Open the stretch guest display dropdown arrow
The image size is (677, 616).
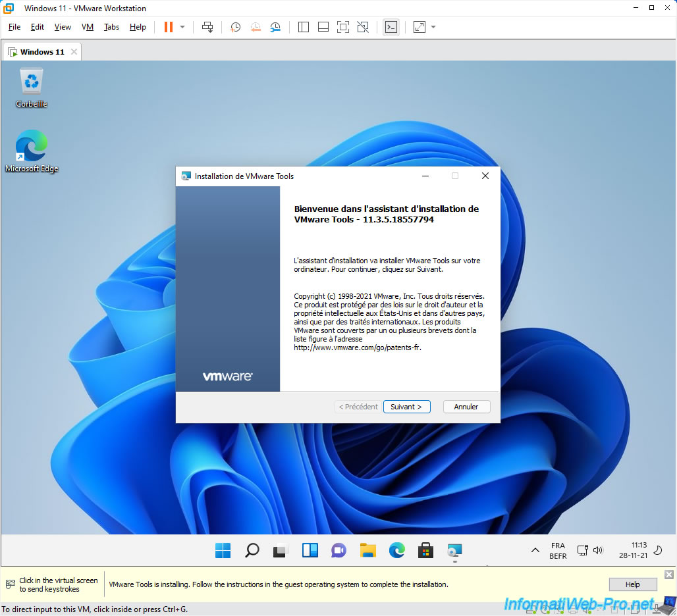pos(433,27)
